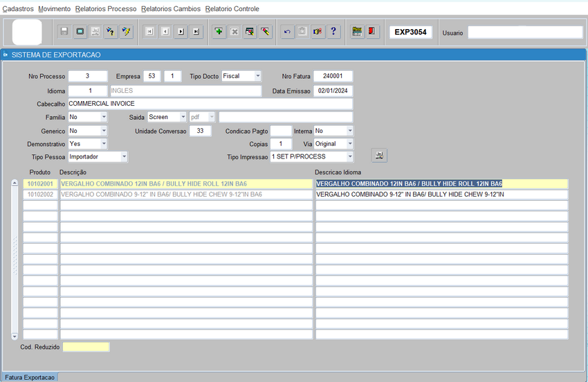Click the grey X Delete Record icon

pyautogui.click(x=235, y=32)
